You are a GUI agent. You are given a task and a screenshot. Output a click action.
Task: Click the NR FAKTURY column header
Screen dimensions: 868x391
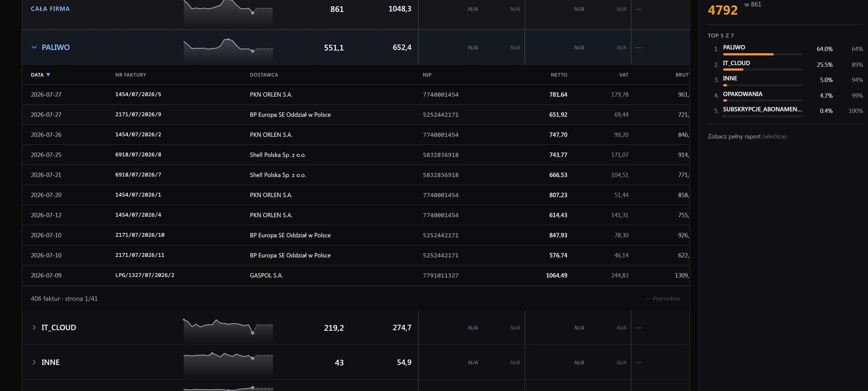(x=131, y=75)
